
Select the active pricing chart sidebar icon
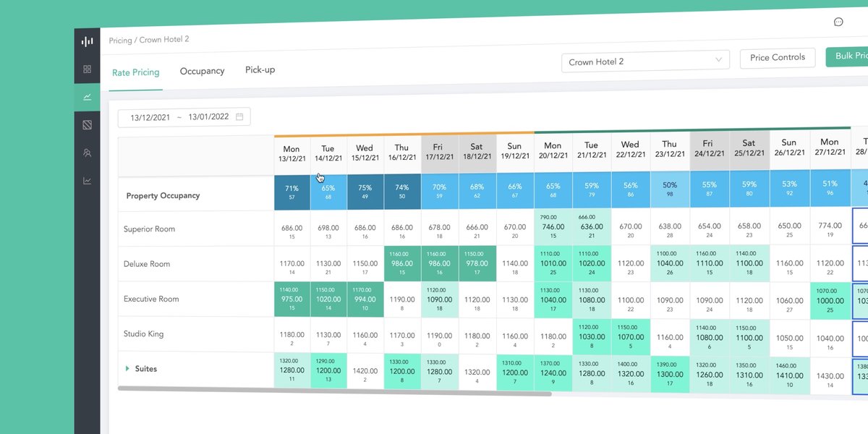click(x=87, y=97)
